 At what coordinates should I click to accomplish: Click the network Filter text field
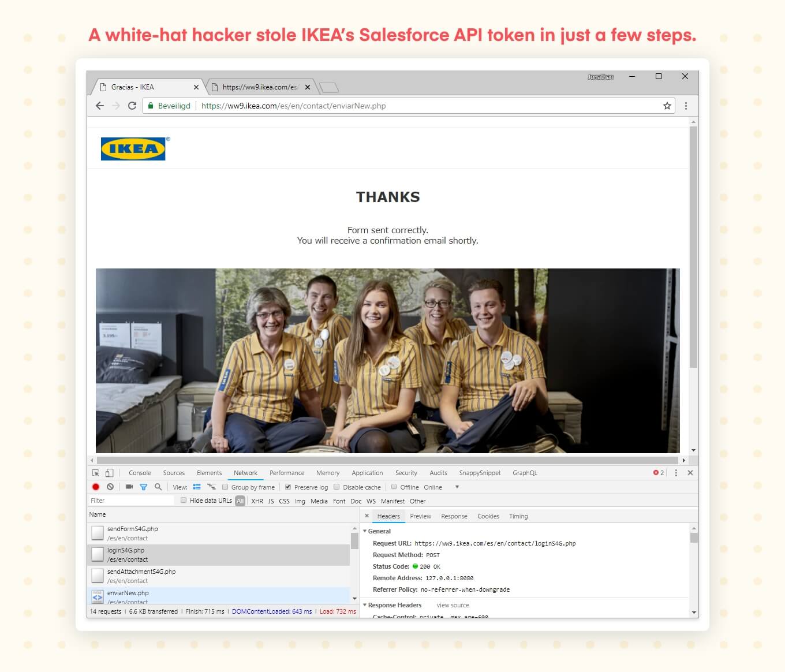pos(131,501)
